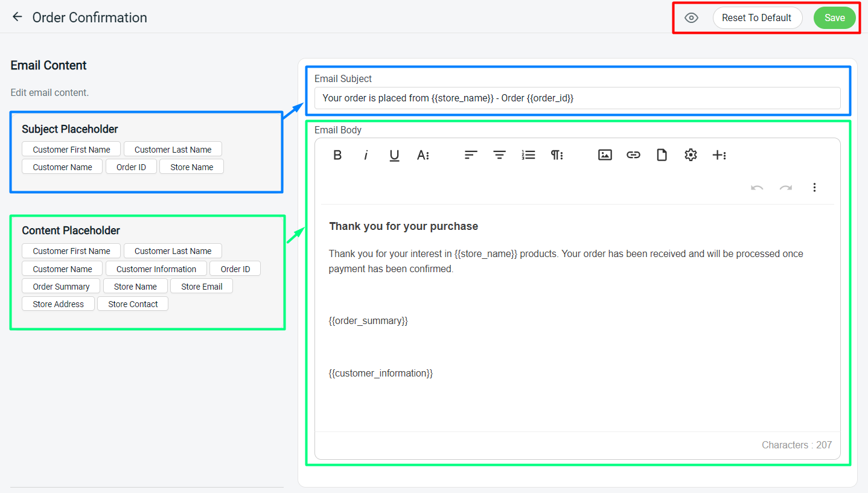The image size is (868, 493).
Task: Insert an image into the email body
Action: [605, 155]
